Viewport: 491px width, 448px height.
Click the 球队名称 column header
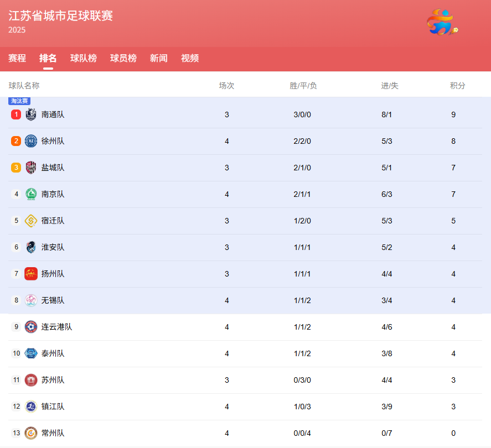24,85
